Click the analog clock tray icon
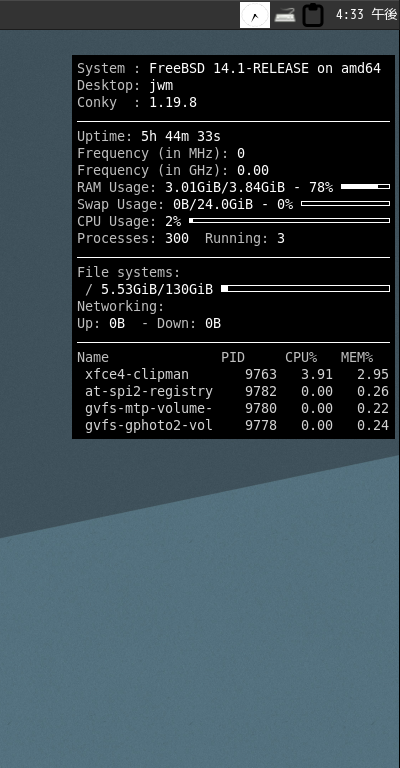This screenshot has height=768, width=400. [x=255, y=15]
